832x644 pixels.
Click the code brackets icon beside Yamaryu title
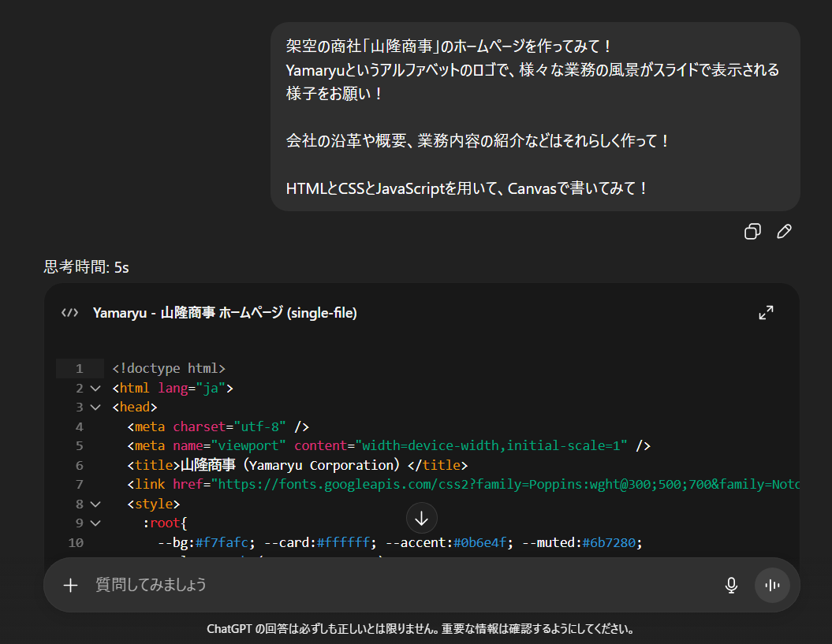[69, 312]
